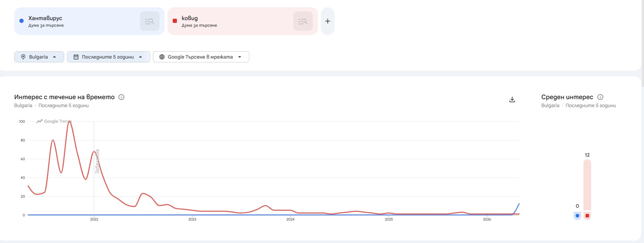Click the 2025 label on the time axis

[x=389, y=219]
